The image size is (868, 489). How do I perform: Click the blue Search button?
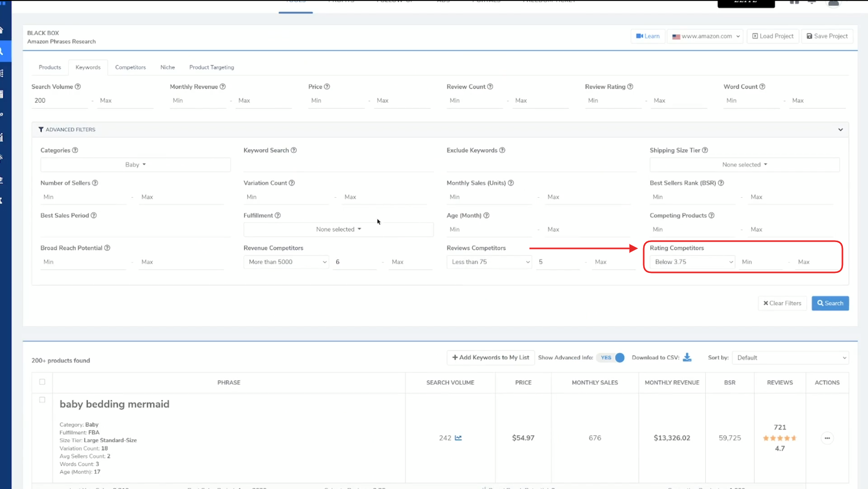click(x=830, y=303)
